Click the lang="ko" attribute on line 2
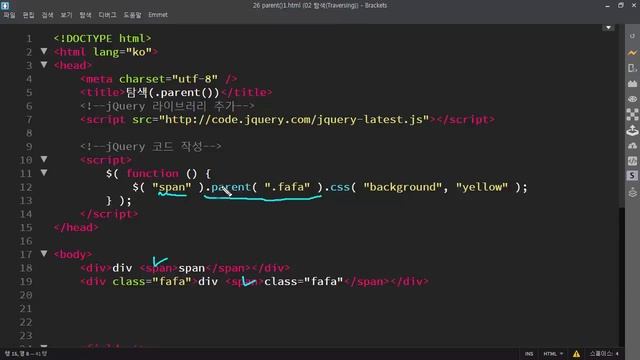The width and height of the screenshot is (640, 360). pos(122,52)
